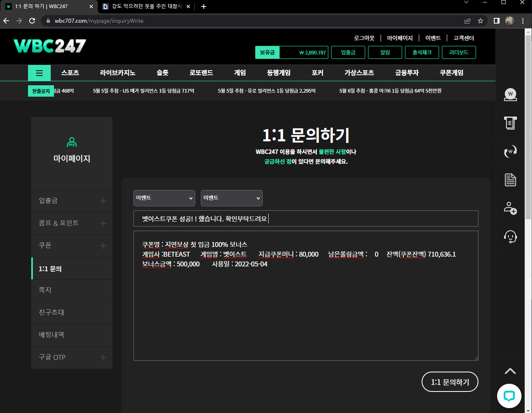Open 로또랜드 in navigation bar
The image size is (532, 413).
pyautogui.click(x=201, y=73)
